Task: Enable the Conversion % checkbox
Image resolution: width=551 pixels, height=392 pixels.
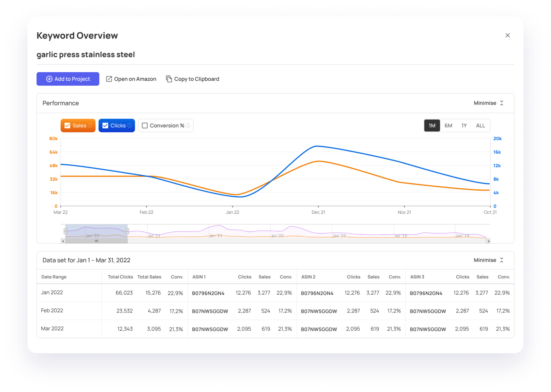Action: [x=144, y=126]
